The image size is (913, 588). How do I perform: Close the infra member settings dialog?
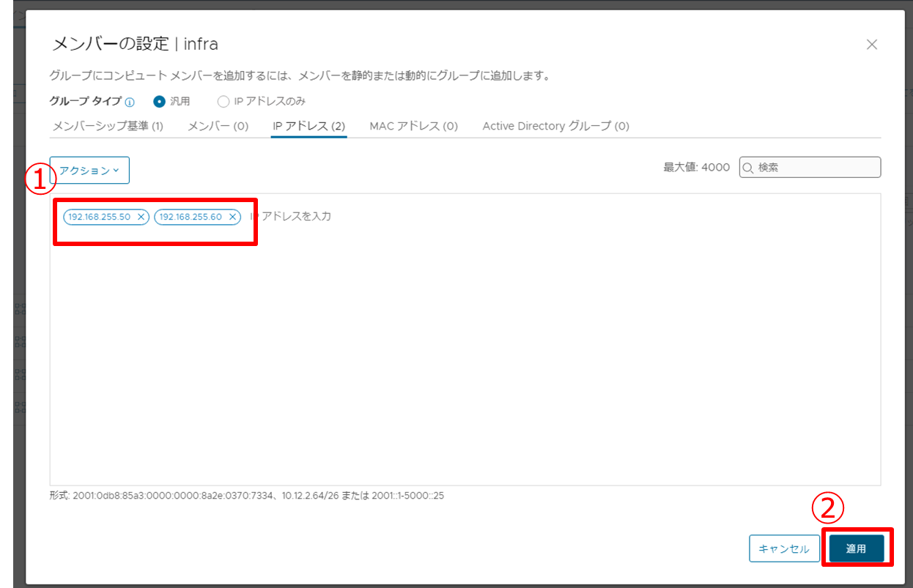871,45
